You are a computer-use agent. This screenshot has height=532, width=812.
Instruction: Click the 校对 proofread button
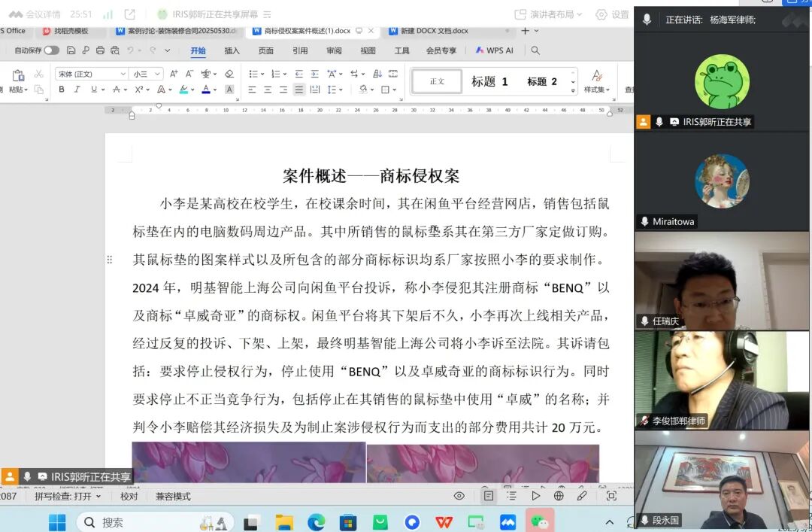(x=129, y=496)
